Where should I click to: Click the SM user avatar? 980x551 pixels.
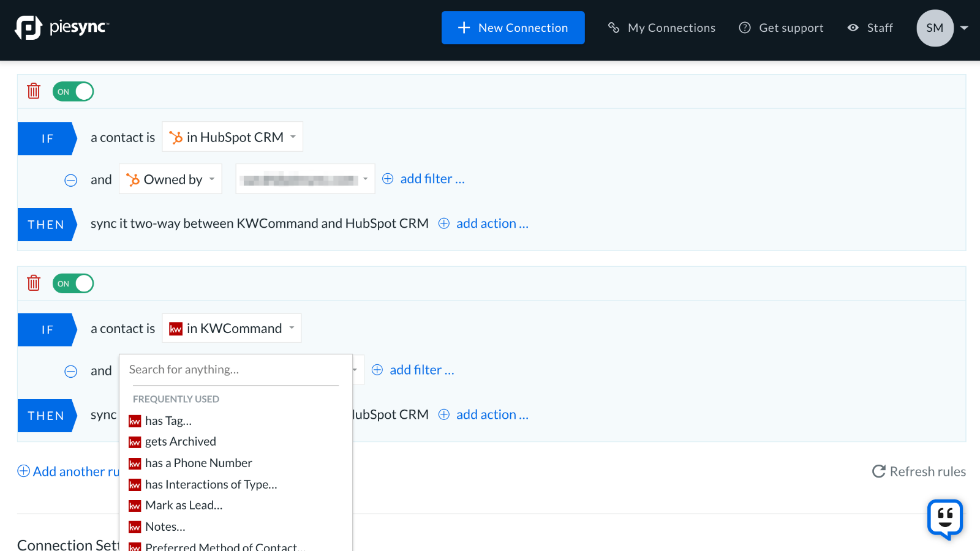click(x=935, y=28)
